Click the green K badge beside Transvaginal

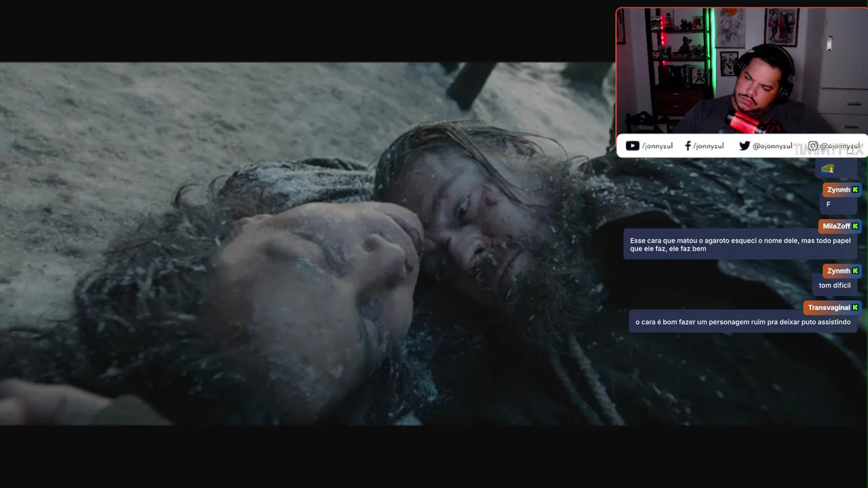click(x=856, y=308)
